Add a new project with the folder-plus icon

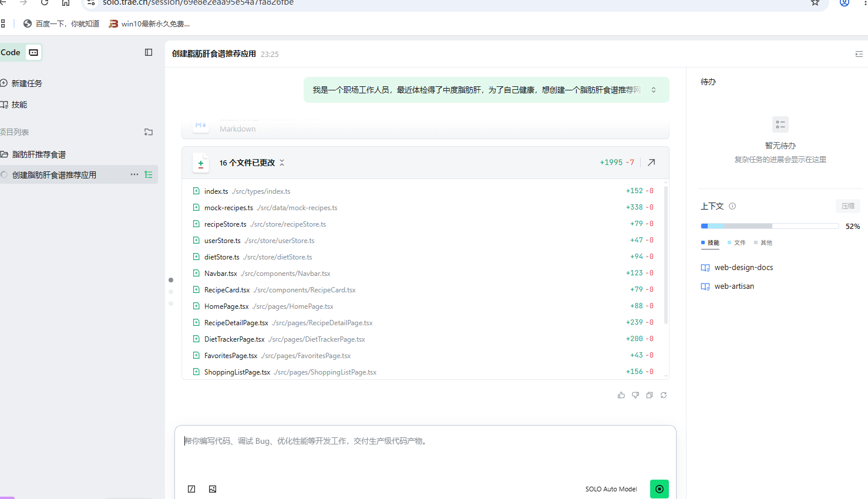point(149,132)
